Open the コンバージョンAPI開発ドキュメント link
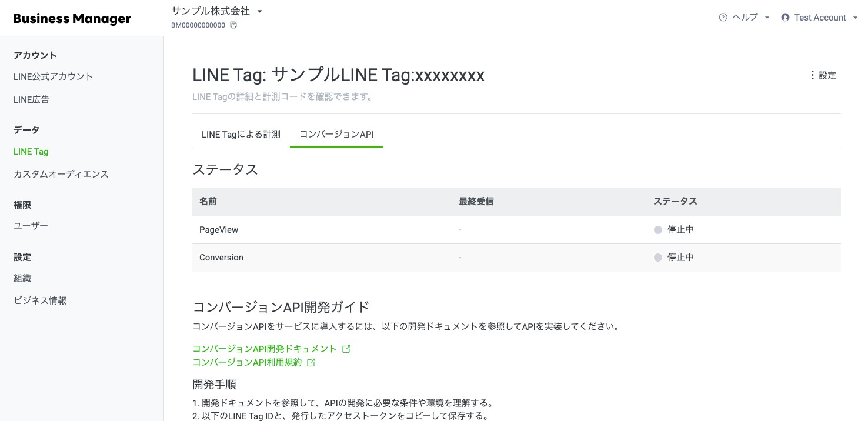This screenshot has height=421, width=868. pyautogui.click(x=264, y=348)
